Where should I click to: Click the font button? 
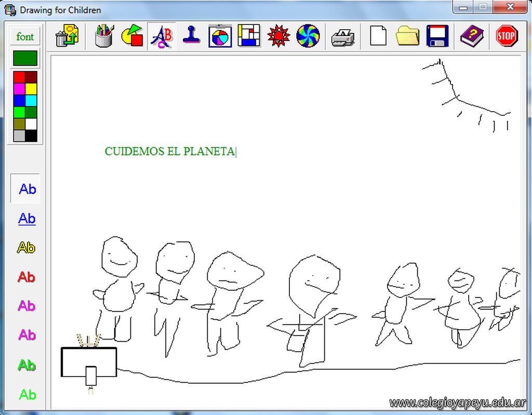[25, 36]
